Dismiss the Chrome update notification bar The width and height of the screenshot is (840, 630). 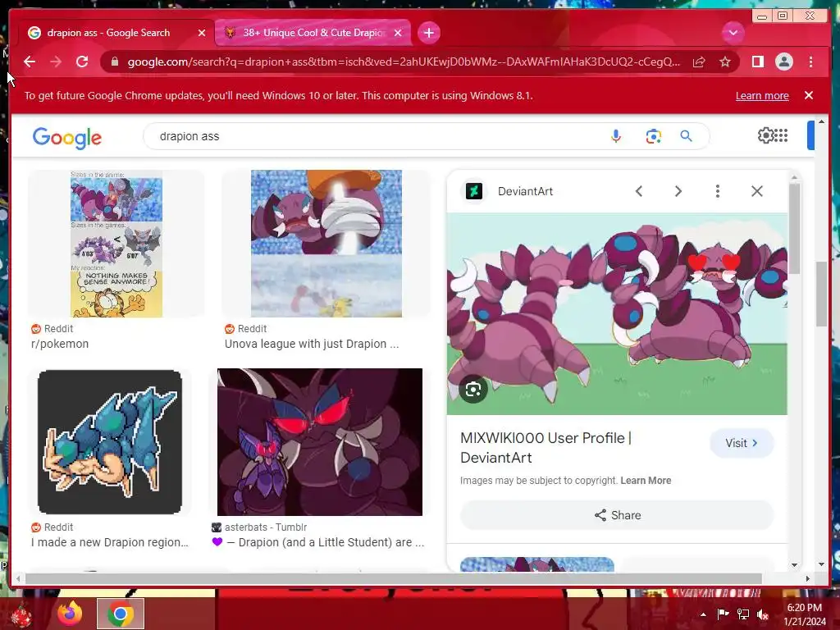point(808,95)
